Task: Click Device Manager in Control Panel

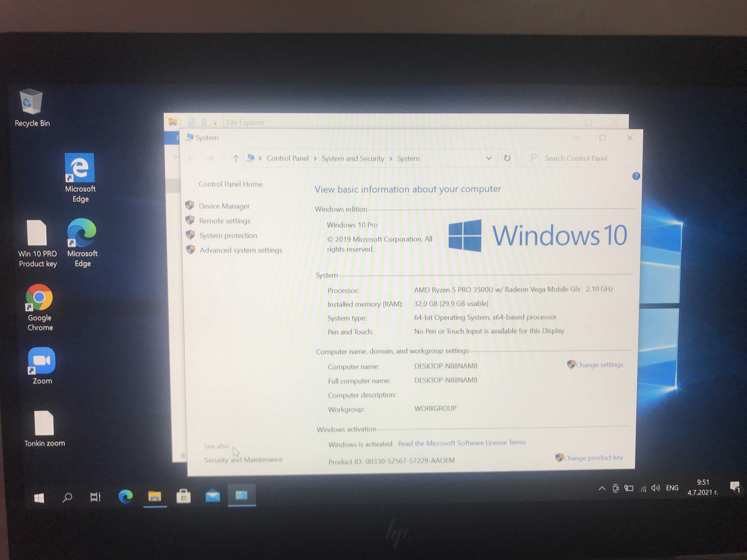Action: pyautogui.click(x=224, y=206)
